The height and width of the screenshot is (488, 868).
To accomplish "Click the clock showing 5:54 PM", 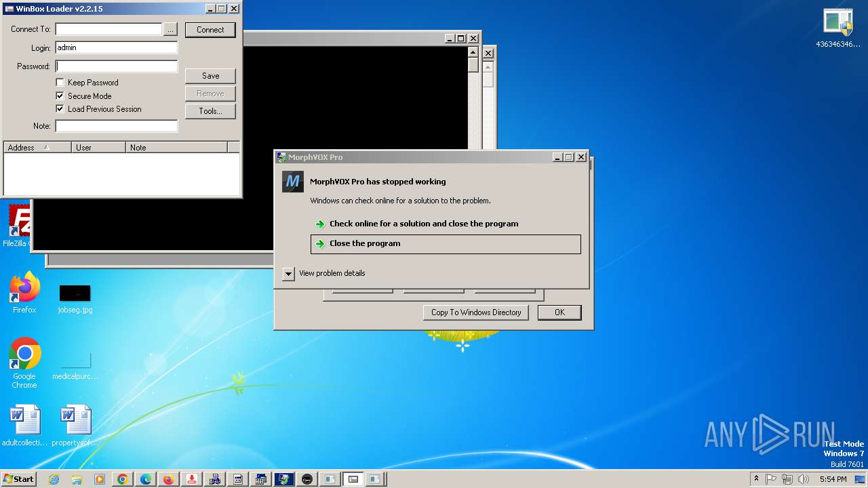I will click(833, 479).
